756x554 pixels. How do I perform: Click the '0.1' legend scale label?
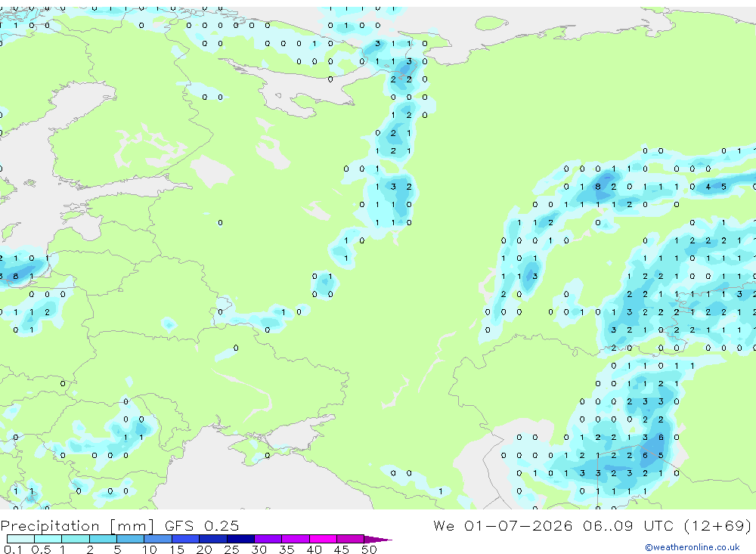tap(13, 549)
